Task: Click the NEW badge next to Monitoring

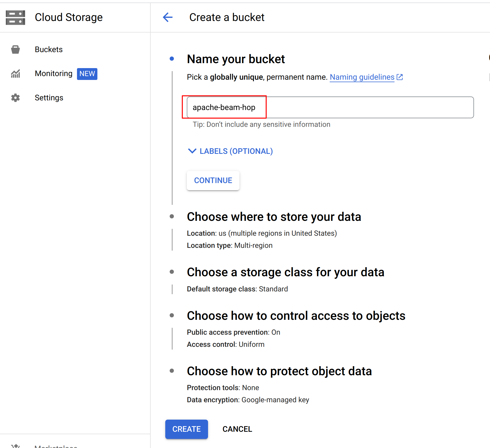Action: click(87, 74)
